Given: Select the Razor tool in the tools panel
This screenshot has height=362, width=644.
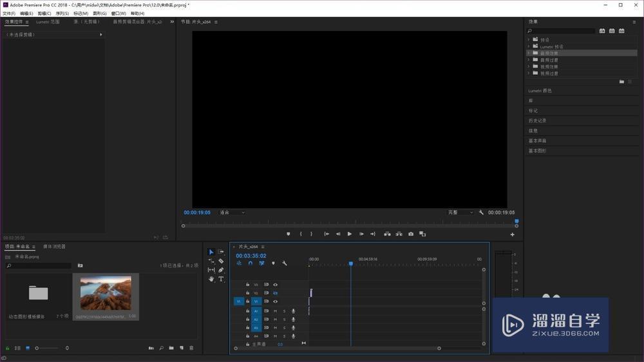Looking at the screenshot, I should coord(221,261).
